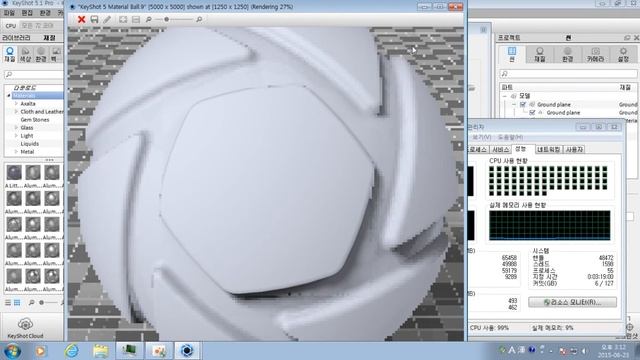Image resolution: width=640 pixels, height=360 pixels.
Task: Click the 파트 column header
Action: click(507, 87)
